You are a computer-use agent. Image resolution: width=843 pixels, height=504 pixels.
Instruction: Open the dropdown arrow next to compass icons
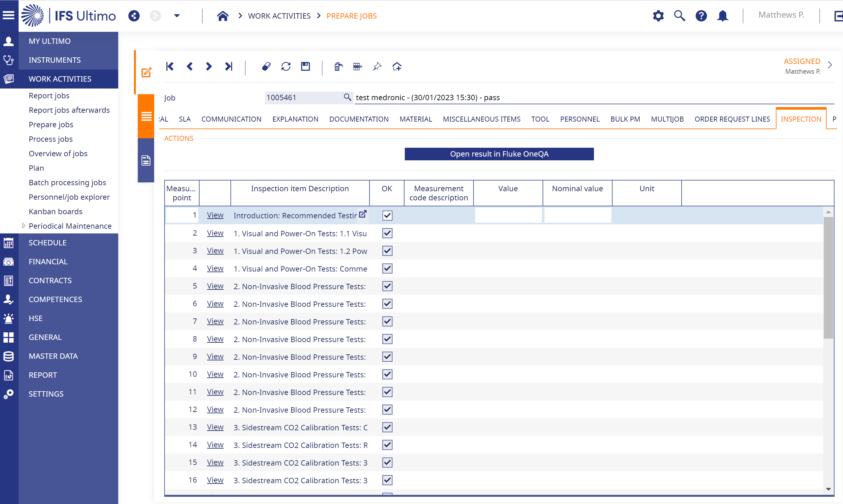tap(177, 16)
